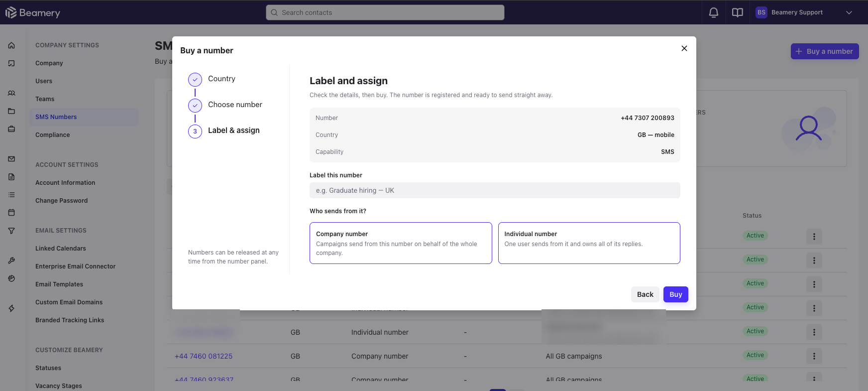Focus the Label this number field
Screen dimensions: 868x391
pos(495,190)
